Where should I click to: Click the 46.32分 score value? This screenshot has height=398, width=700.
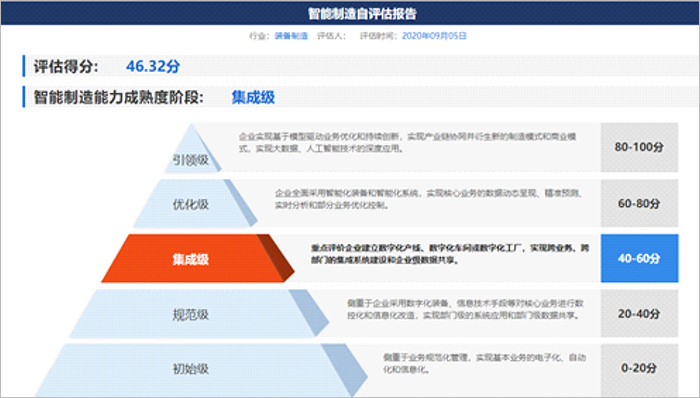153,66
